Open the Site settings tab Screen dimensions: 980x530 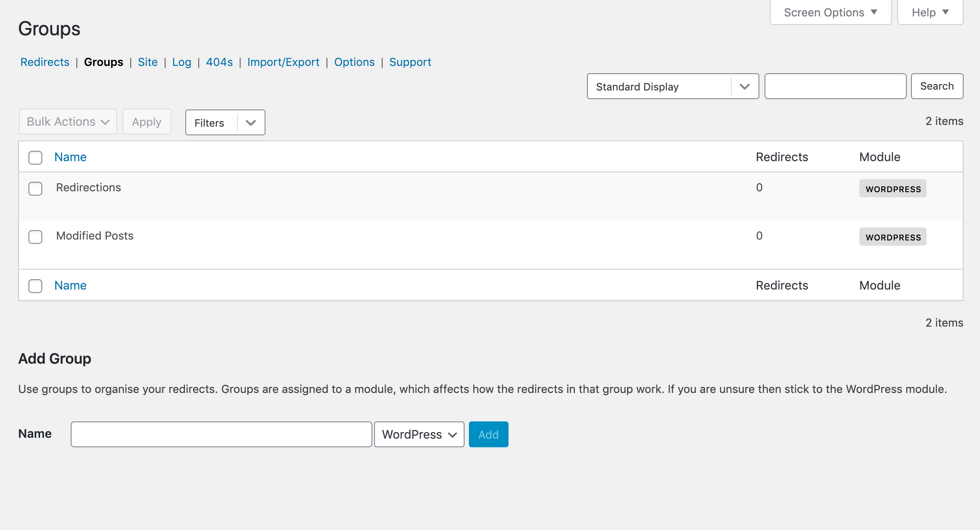147,62
